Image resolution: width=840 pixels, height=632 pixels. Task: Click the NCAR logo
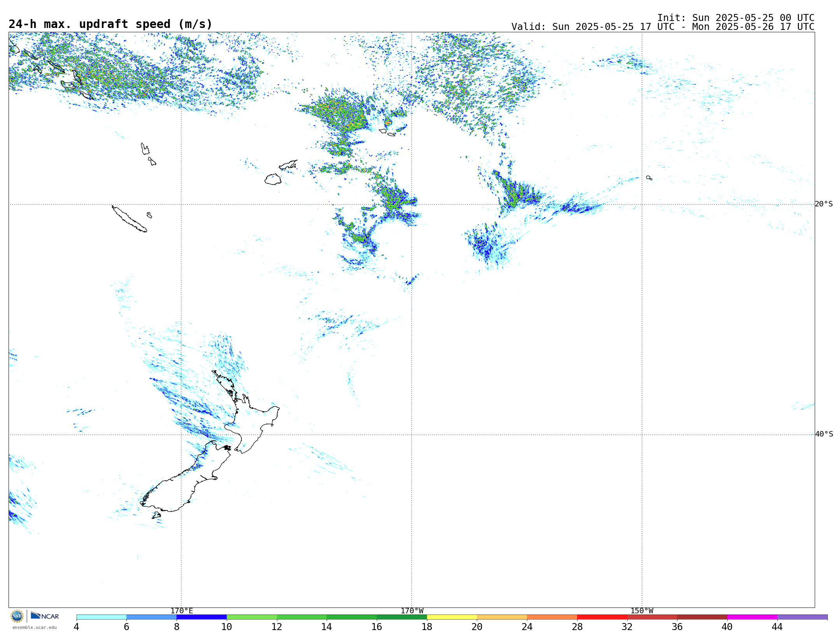pos(45,616)
